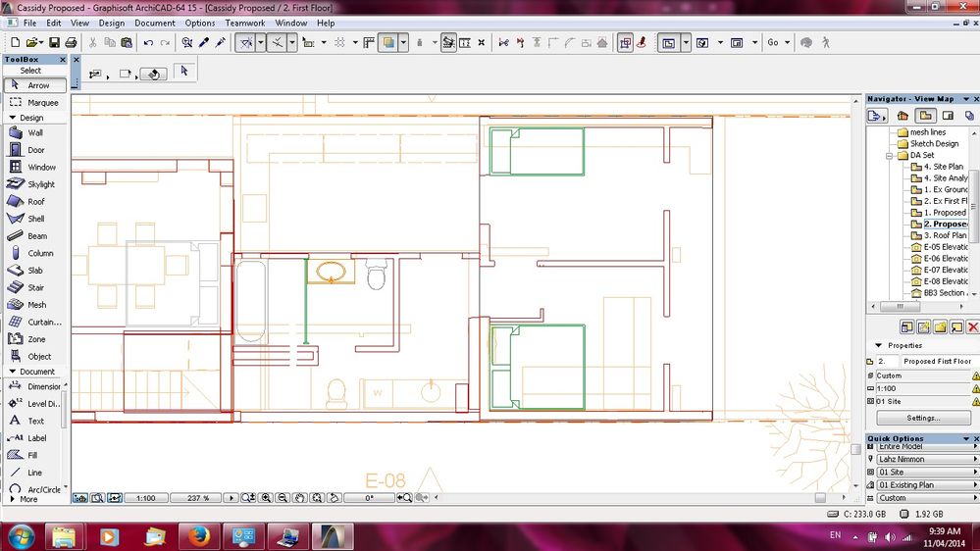Select the Wall tool in ToolBox

click(34, 132)
